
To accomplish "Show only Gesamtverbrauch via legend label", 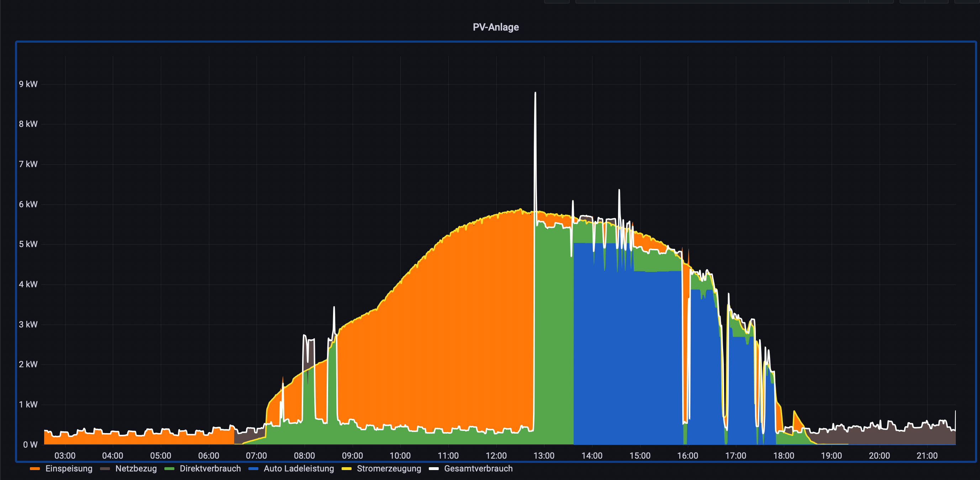I will (478, 469).
